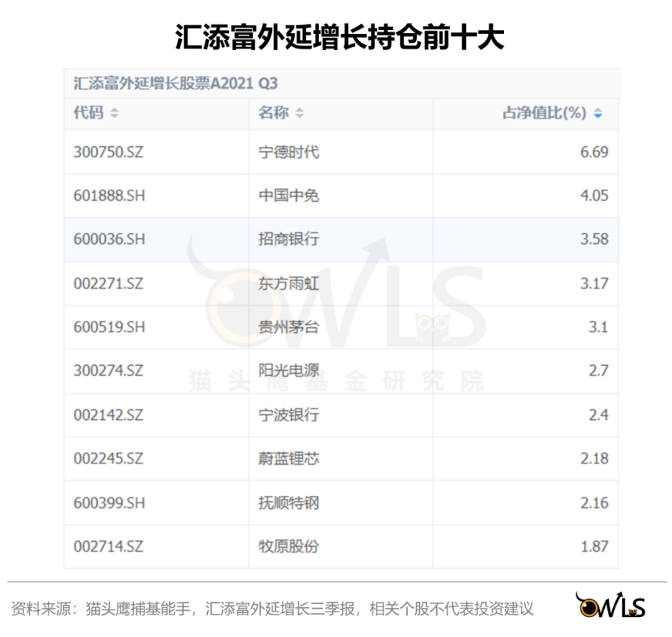Click value 2.4 in 宁波银行 row
Image resolution: width=672 pixels, height=637 pixels.
click(x=599, y=415)
